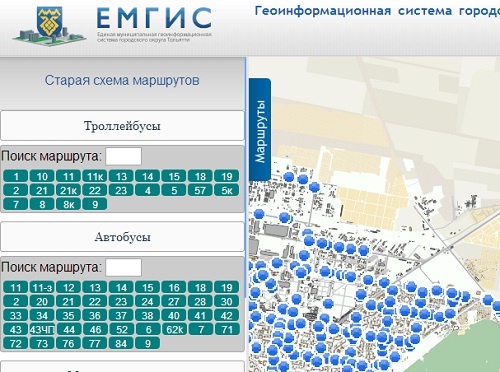Select trolleybus route 8
Image resolution: width=500 pixels, height=372 pixels.
(x=42, y=204)
